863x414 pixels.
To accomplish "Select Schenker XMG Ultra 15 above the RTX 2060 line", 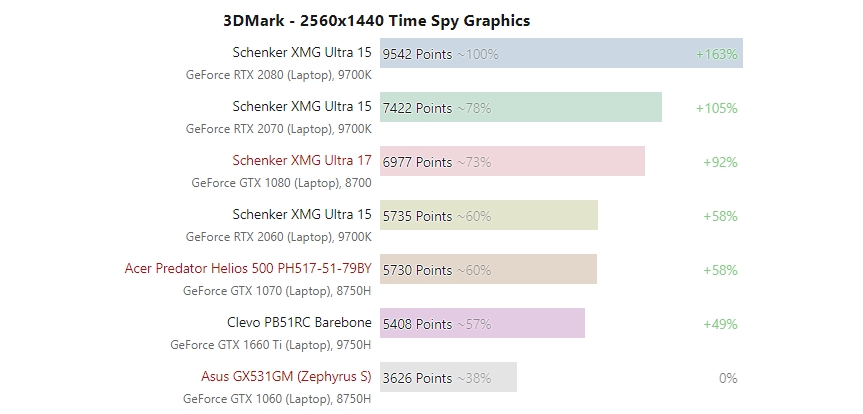I will coord(301,214).
